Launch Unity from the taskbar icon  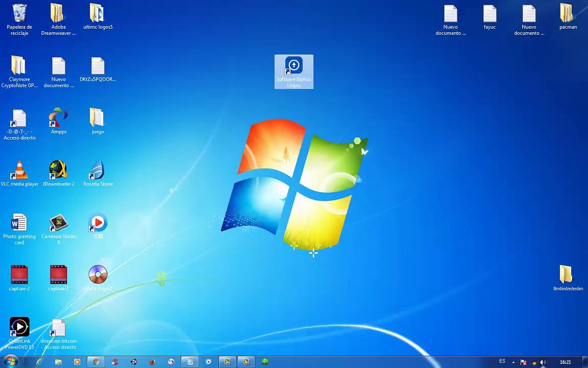click(x=134, y=362)
